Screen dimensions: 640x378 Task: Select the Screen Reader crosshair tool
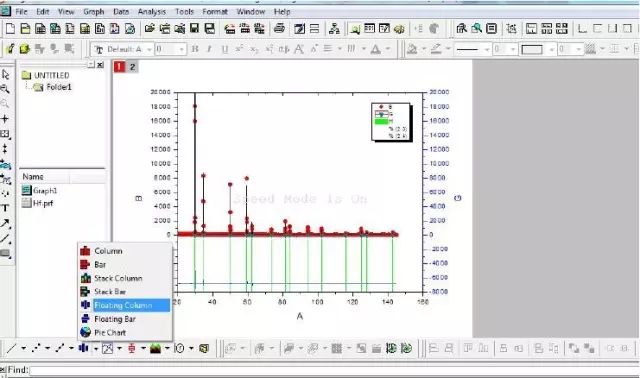tap(5, 119)
